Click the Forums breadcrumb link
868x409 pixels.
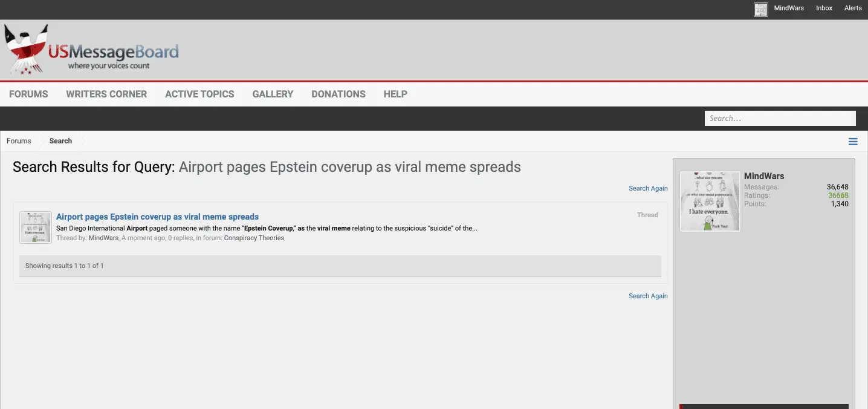pyautogui.click(x=19, y=141)
